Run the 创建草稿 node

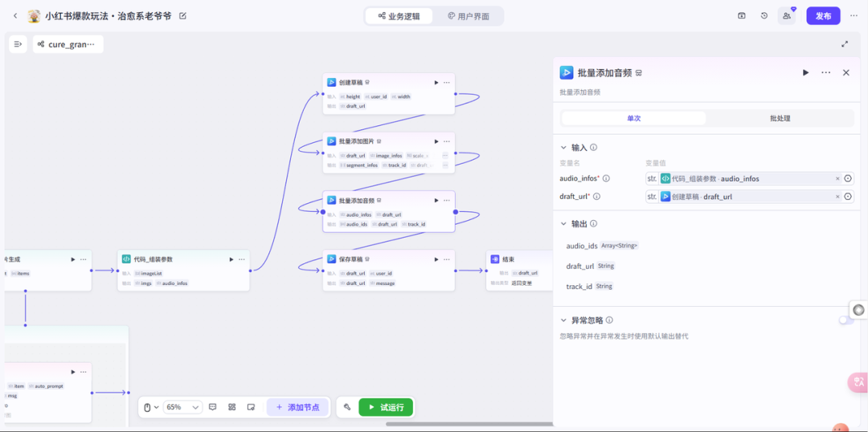pos(436,83)
